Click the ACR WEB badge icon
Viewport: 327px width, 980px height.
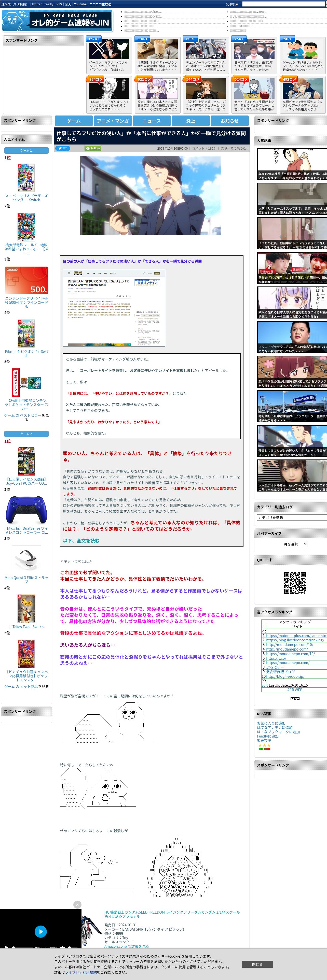point(295,699)
